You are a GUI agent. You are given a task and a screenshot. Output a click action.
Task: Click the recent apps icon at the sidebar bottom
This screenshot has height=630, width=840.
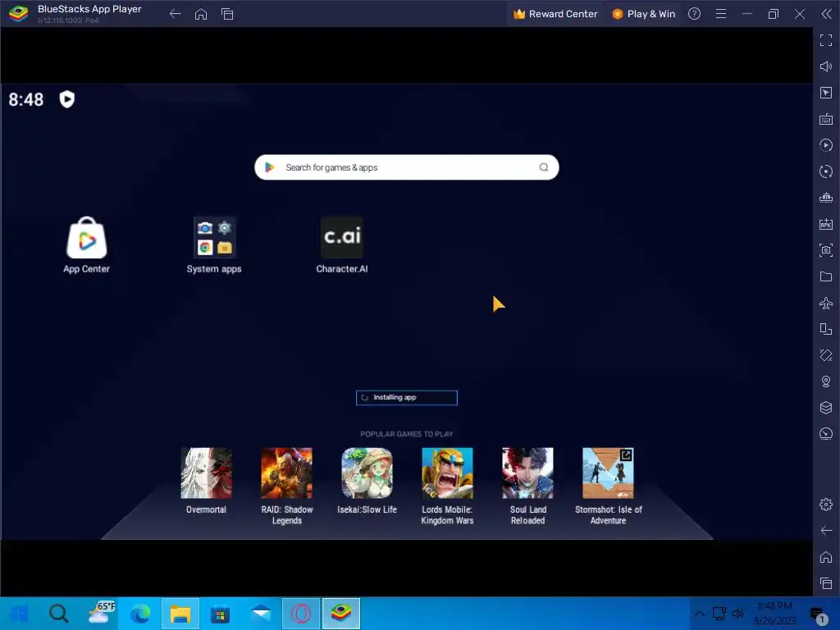tap(826, 583)
